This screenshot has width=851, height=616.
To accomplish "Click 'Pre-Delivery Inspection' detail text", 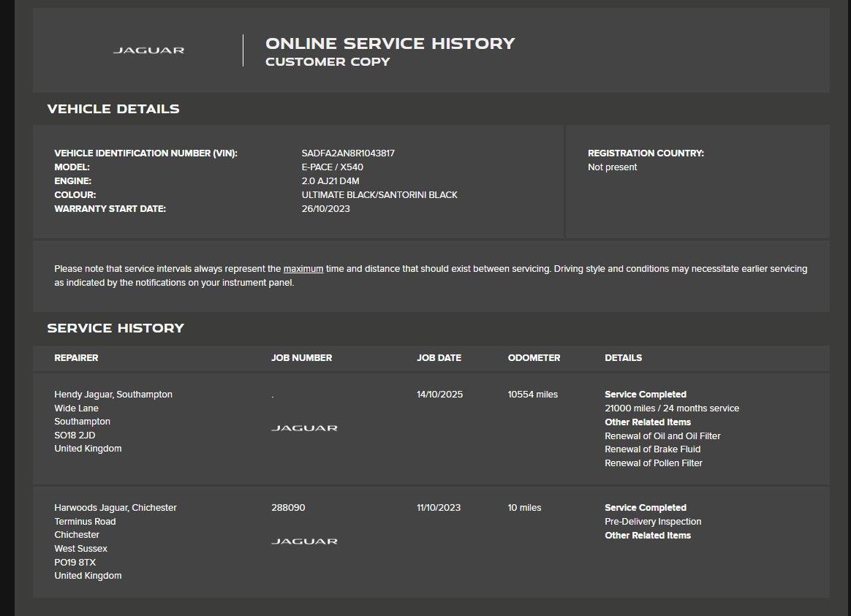I will click(653, 522).
